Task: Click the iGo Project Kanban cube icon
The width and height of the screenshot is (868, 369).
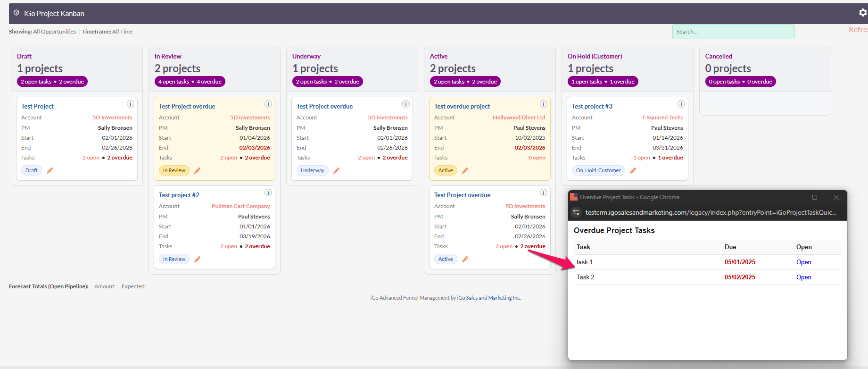Action: 17,13
